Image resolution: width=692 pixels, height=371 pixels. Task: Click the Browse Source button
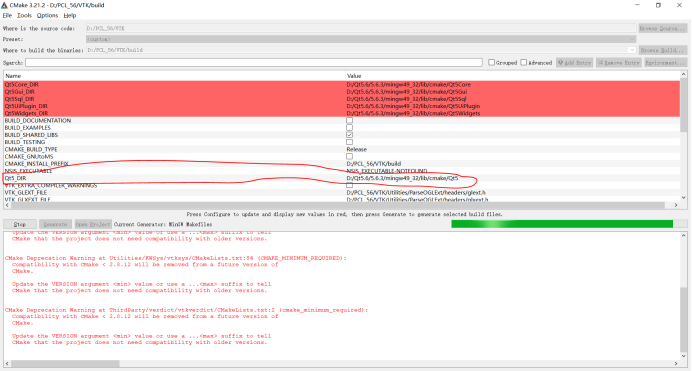pyautogui.click(x=662, y=28)
